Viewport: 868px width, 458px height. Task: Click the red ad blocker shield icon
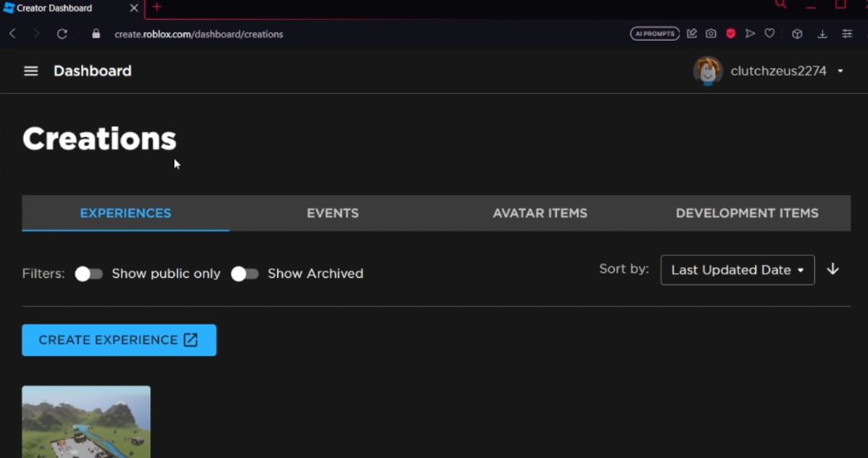(731, 34)
